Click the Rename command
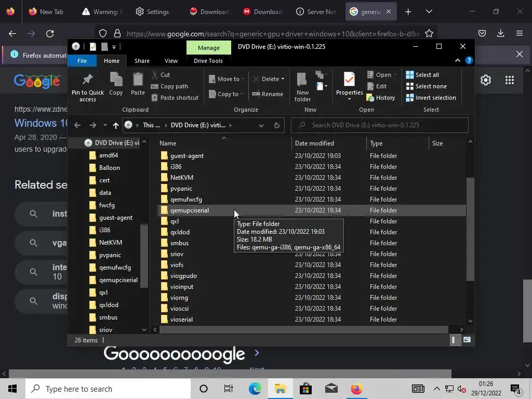532x399 pixels. coord(268,94)
